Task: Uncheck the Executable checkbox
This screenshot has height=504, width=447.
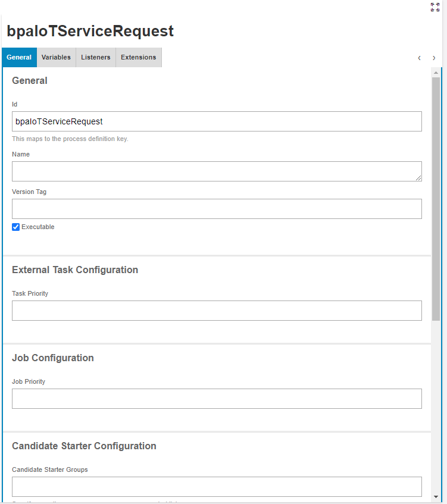Action: click(16, 227)
